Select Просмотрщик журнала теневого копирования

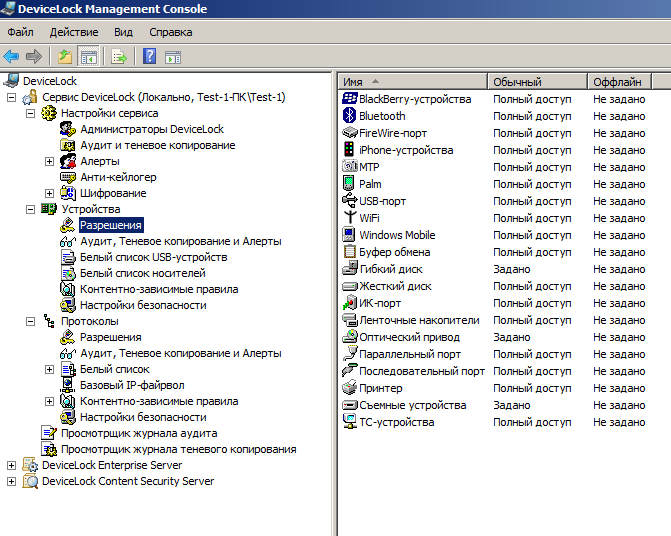[178, 450]
